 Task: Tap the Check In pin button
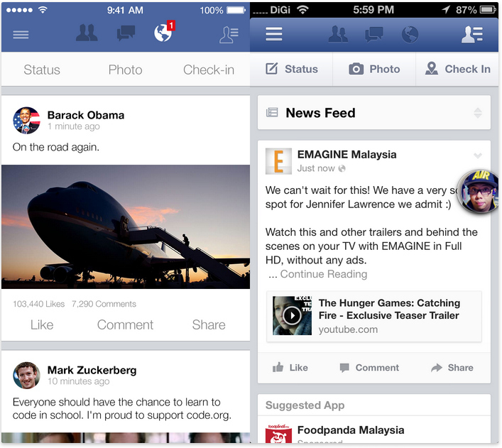[457, 69]
